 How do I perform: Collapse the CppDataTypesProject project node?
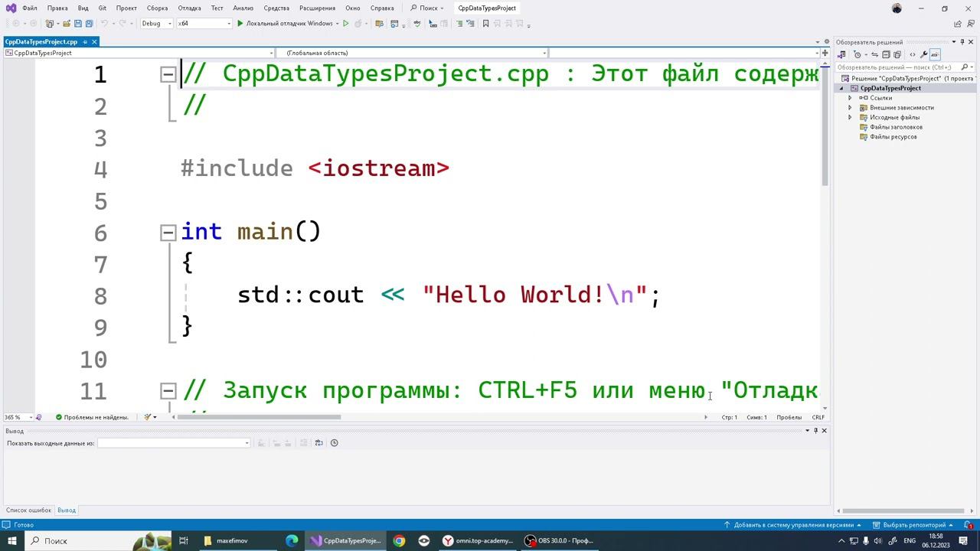[842, 88]
